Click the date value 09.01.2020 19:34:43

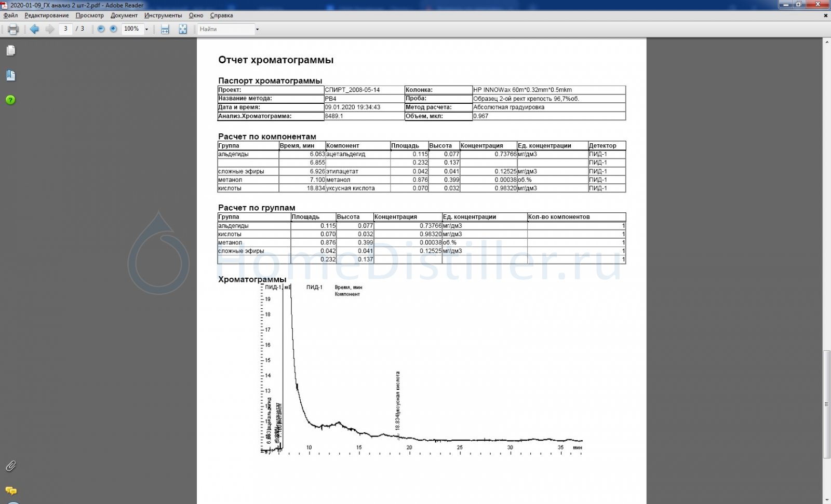353,107
